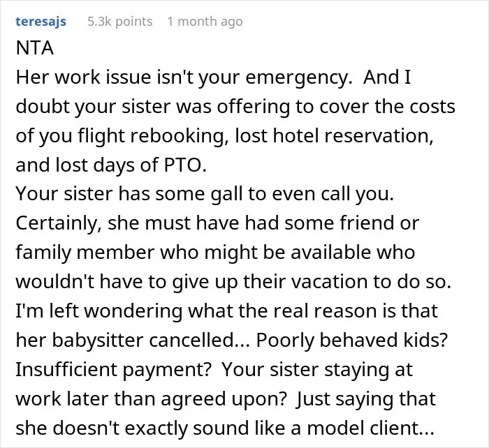Viewport: 489px width, 448px height.
Task: Click the words 'Just saying' in the comment
Action: (x=345, y=398)
